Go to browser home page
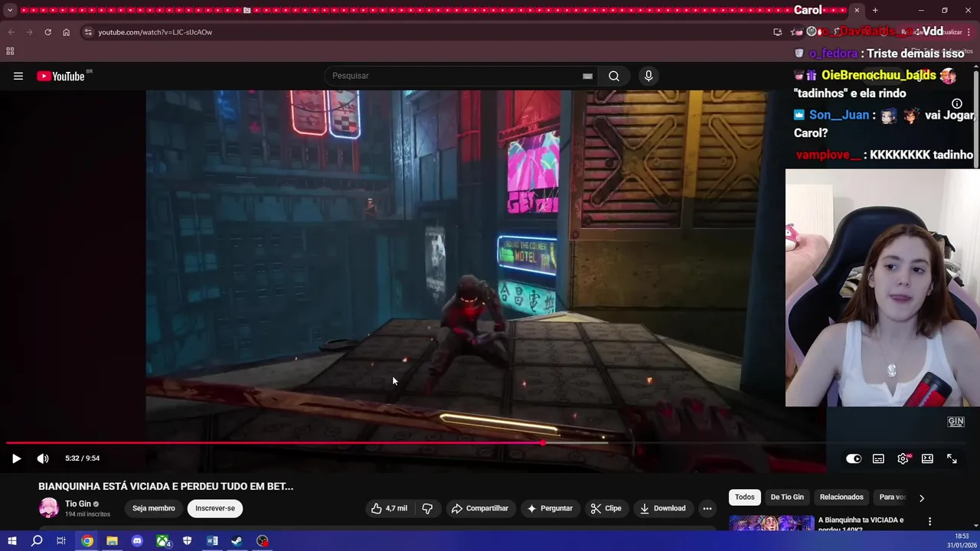Viewport: 980px width, 551px height. click(x=66, y=32)
